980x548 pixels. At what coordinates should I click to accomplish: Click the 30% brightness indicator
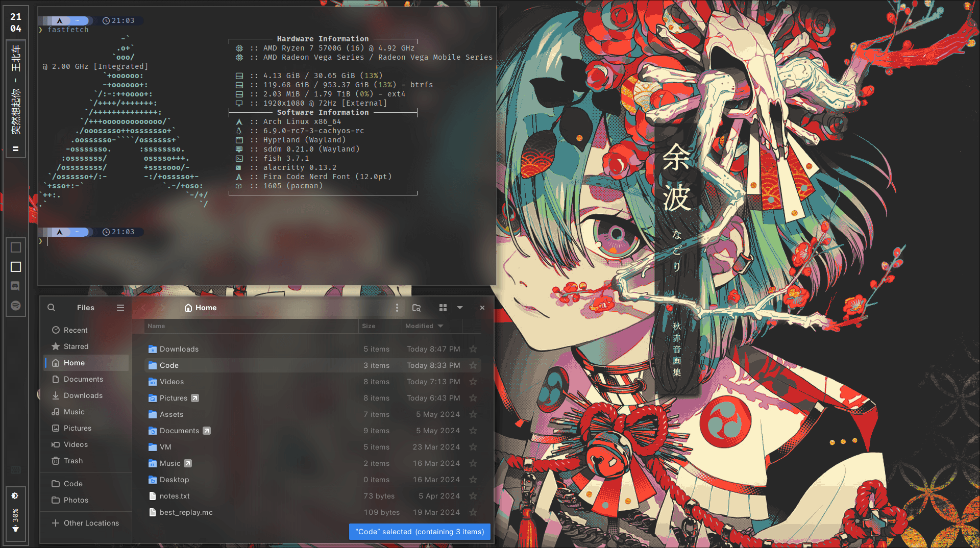[x=16, y=515]
